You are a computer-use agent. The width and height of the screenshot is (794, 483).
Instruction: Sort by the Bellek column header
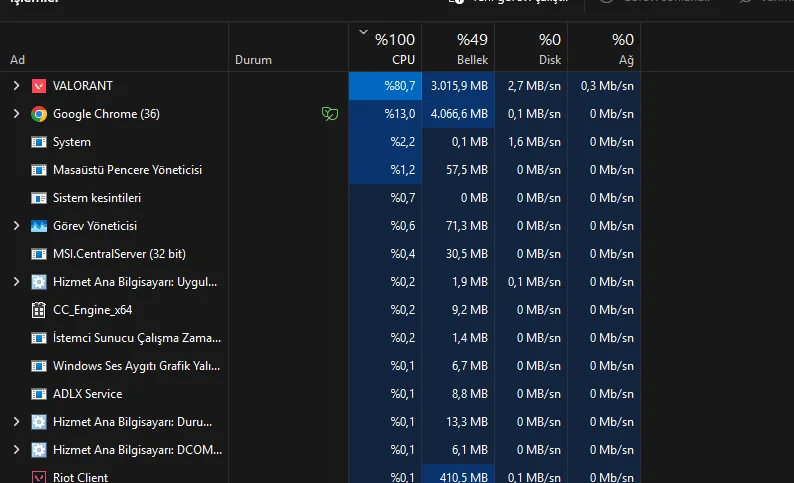(472, 60)
